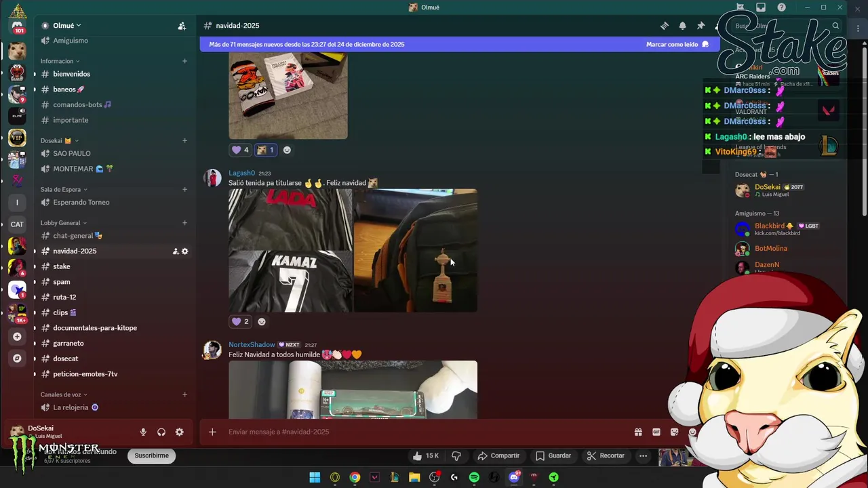Collapse the Lobby General category
The image size is (868, 488).
[x=64, y=223]
